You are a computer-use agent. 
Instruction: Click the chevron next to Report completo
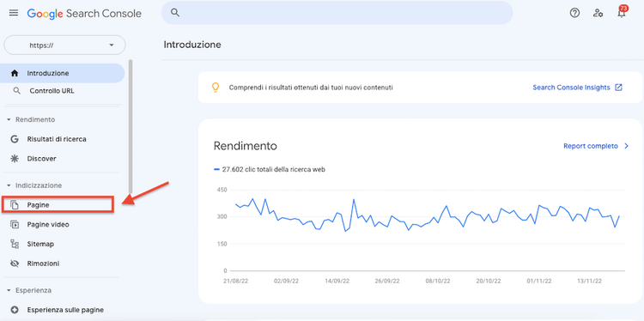tap(626, 146)
